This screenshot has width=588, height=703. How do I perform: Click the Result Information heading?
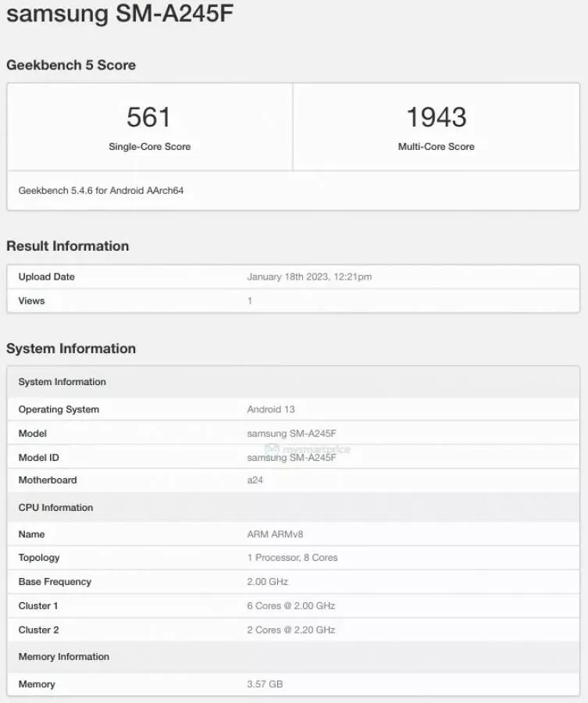click(68, 246)
